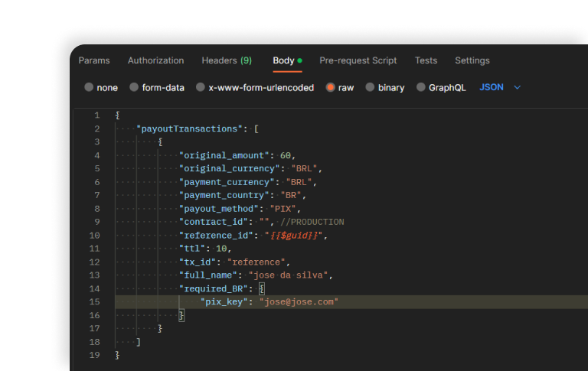588x371 pixels.
Task: Switch to the Tests tab
Action: pyautogui.click(x=426, y=60)
